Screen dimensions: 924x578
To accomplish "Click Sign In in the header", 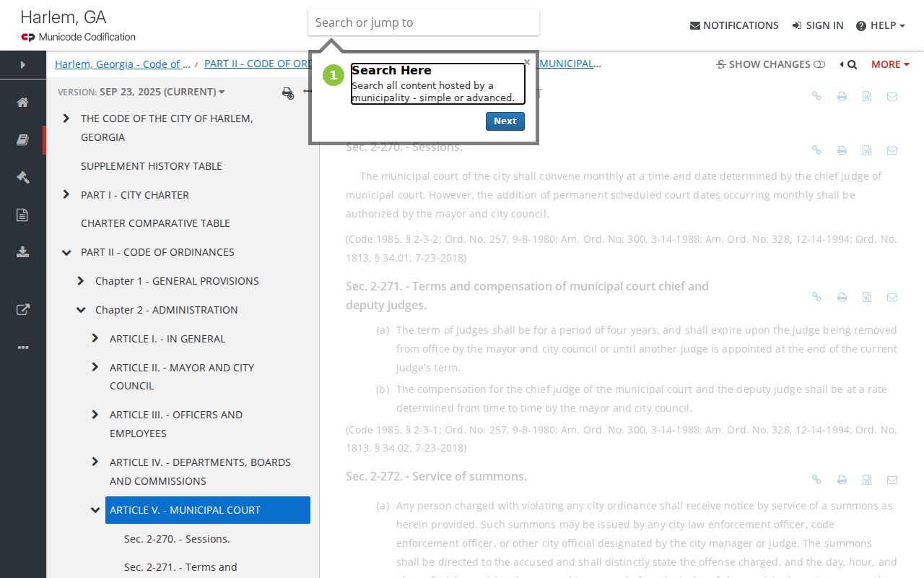I will coord(817,25).
